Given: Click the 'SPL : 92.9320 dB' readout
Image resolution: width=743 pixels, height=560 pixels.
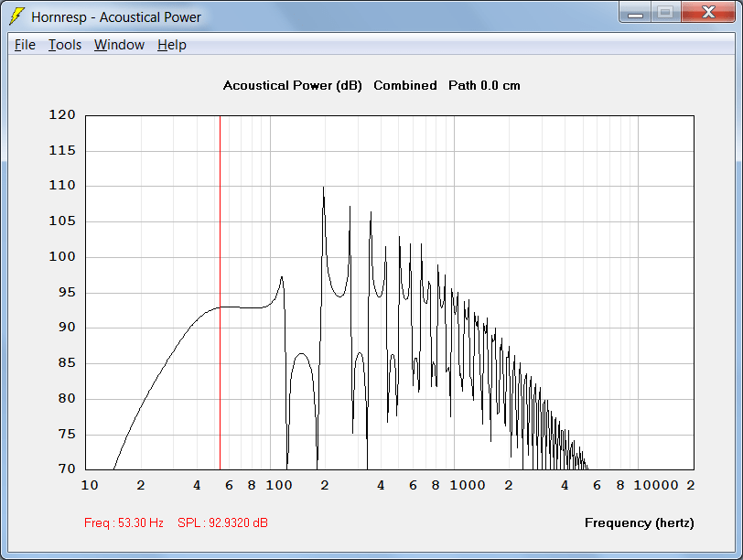Looking at the screenshot, I should tap(222, 522).
